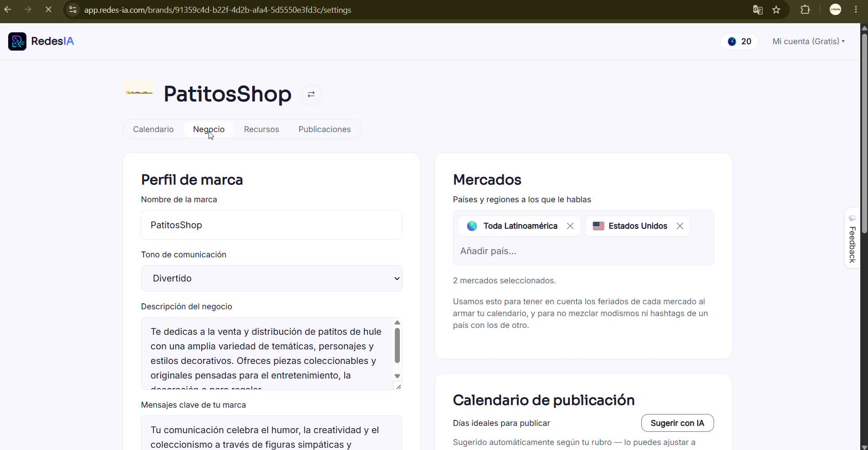Expand the Tono de comunicación dropdown
Viewport: 868px width, 450px height.
point(271,278)
